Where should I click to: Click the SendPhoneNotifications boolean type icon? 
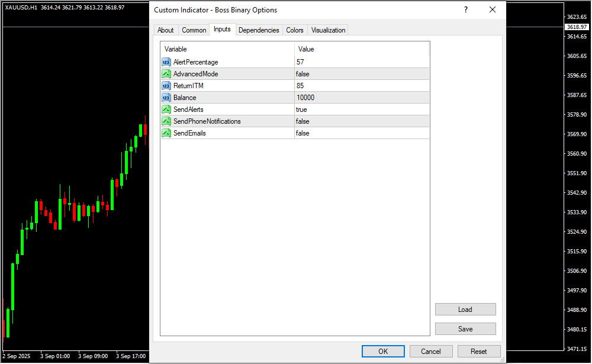point(166,121)
